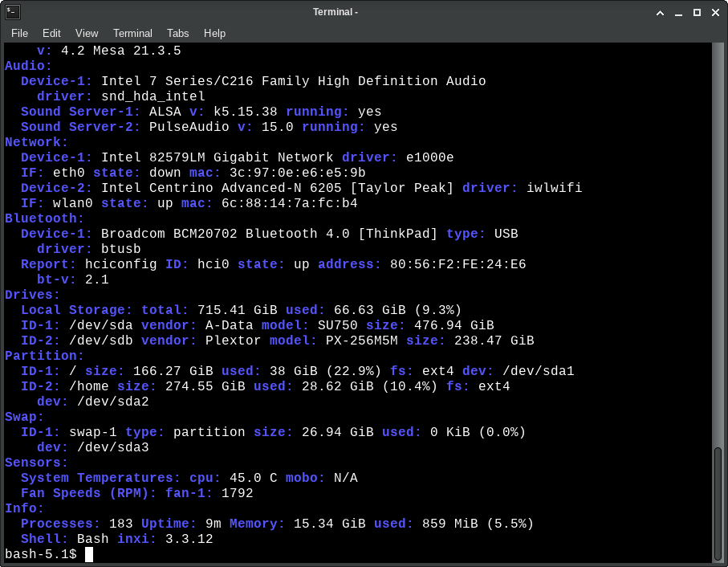
Task: Click the 'Terminal -' title bar text
Action: (335, 12)
